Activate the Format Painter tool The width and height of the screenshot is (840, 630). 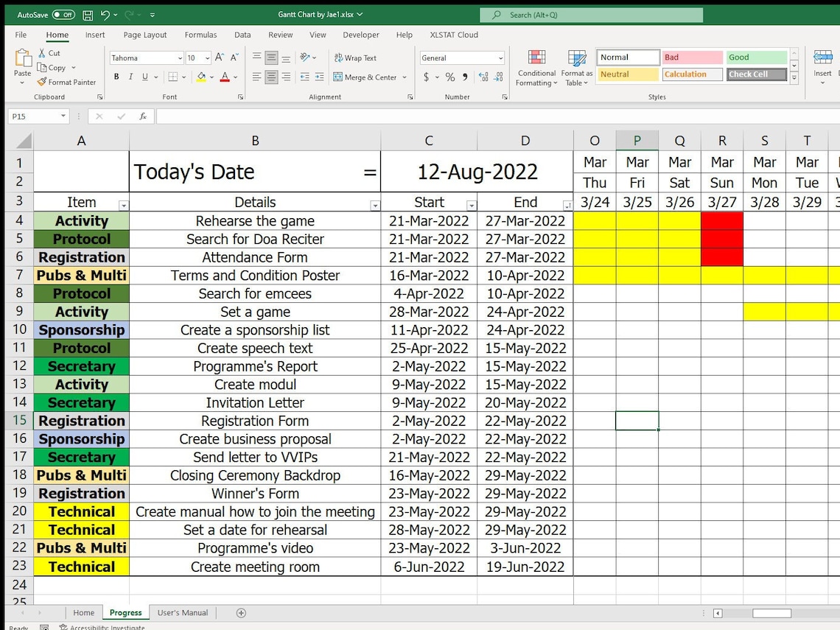pyautogui.click(x=67, y=82)
